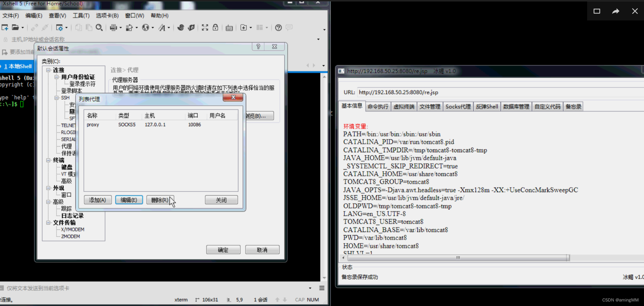The width and height of the screenshot is (644, 306).
Task: Click the Paste clipboard icon in Xshell toolbar
Action: pos(89,27)
